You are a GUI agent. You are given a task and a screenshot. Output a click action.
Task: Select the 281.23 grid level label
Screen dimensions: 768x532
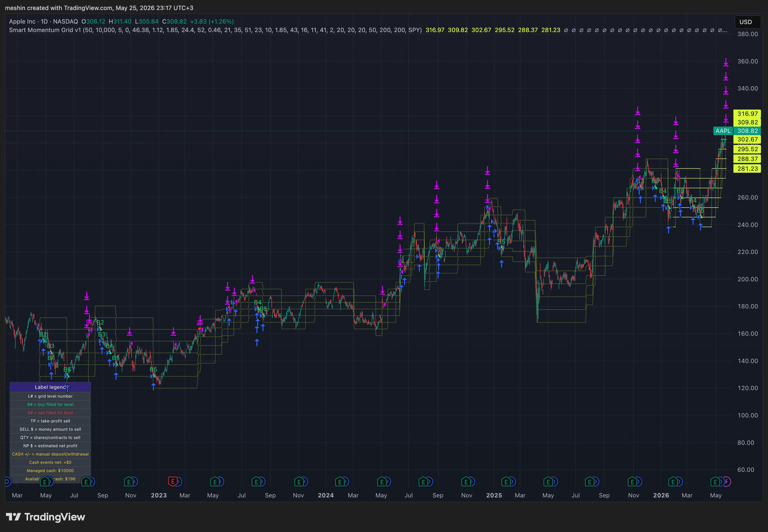[x=747, y=169]
